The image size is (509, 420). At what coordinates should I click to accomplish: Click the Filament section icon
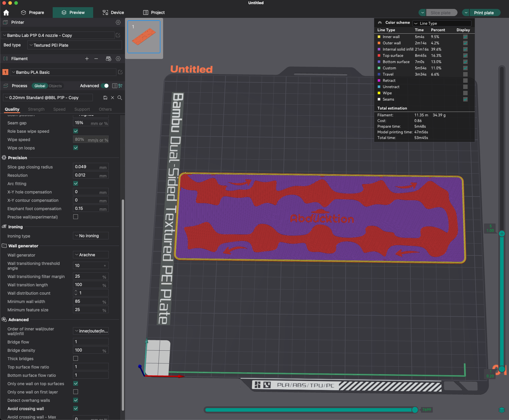[5, 59]
